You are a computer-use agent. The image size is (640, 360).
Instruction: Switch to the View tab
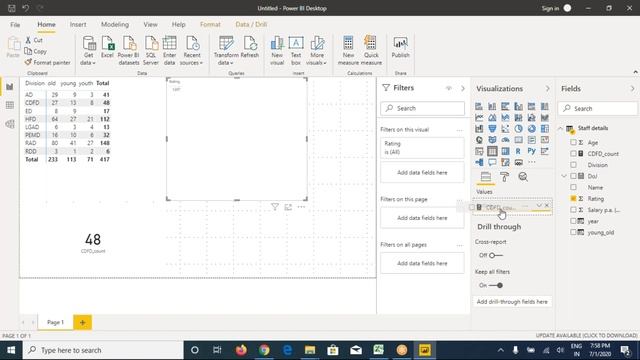click(150, 24)
